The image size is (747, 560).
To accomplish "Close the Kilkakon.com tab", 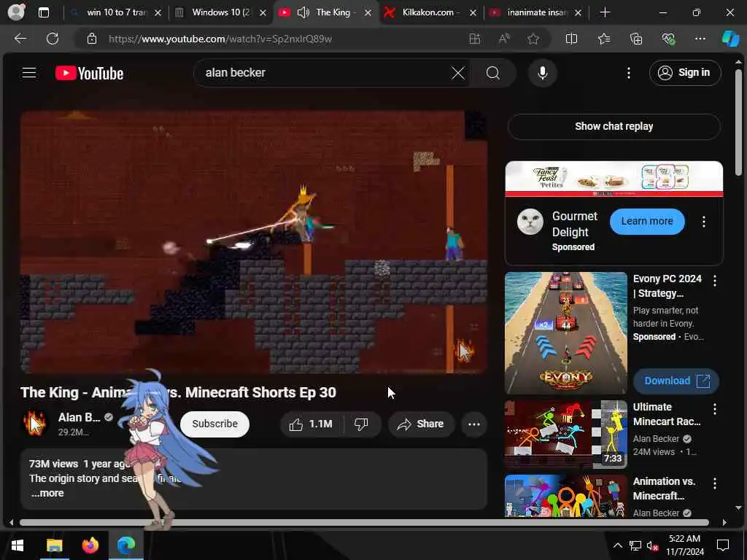I will (x=473, y=13).
